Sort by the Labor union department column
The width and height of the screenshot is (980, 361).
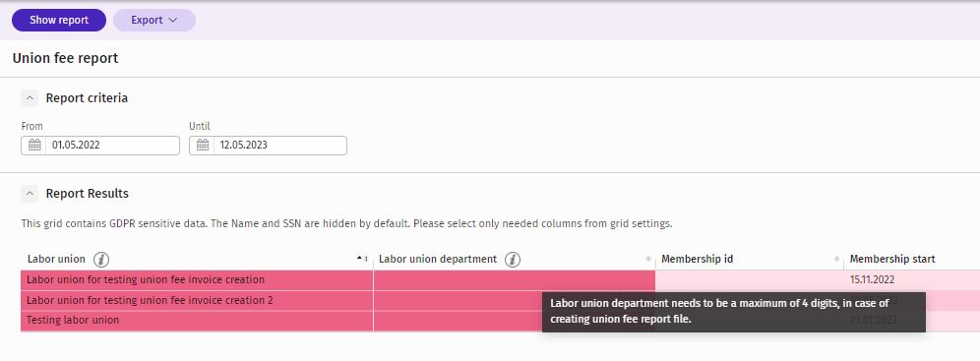click(x=649, y=260)
